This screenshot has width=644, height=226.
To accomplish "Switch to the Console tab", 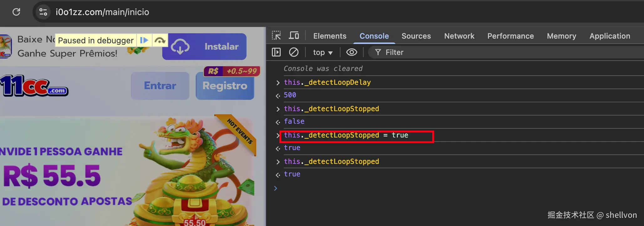I will pyautogui.click(x=374, y=36).
